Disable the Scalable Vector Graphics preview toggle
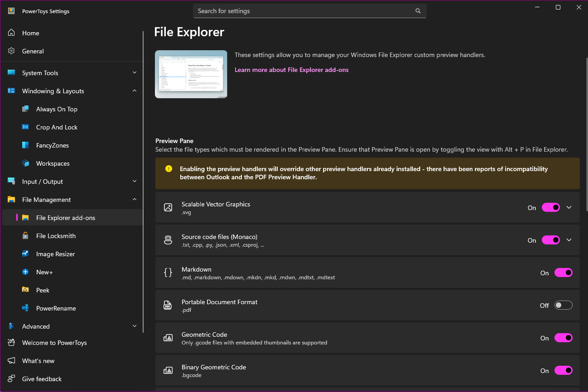The image size is (588, 392). (551, 207)
